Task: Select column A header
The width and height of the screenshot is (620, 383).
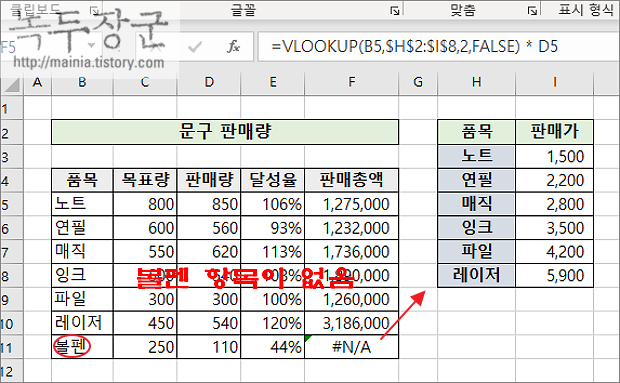Action: pos(38,83)
